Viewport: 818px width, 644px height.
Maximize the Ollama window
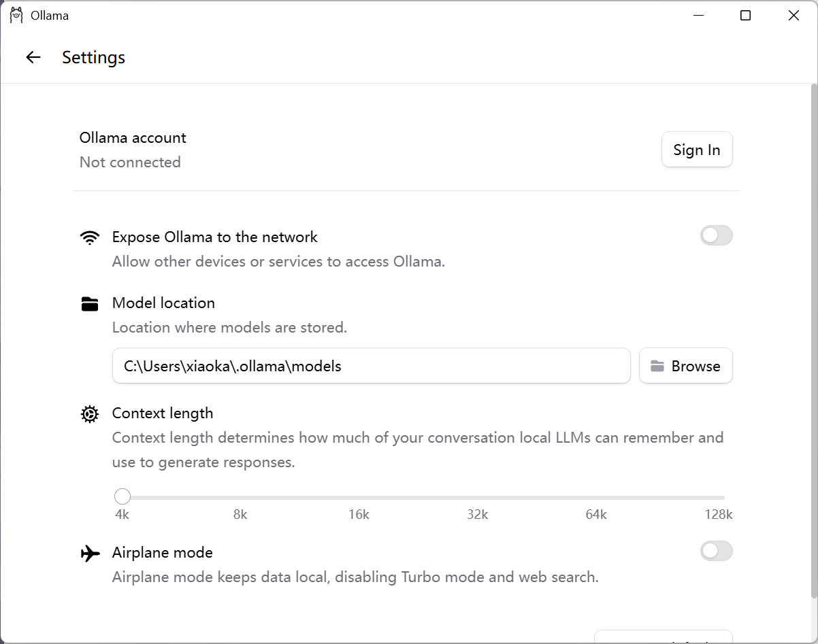[x=746, y=16]
